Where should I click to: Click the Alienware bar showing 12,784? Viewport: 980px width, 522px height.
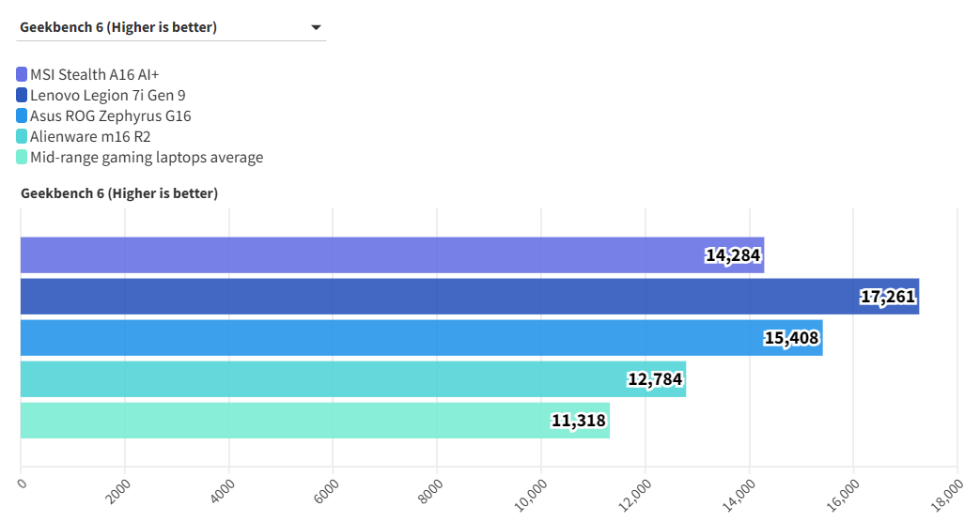(x=352, y=379)
